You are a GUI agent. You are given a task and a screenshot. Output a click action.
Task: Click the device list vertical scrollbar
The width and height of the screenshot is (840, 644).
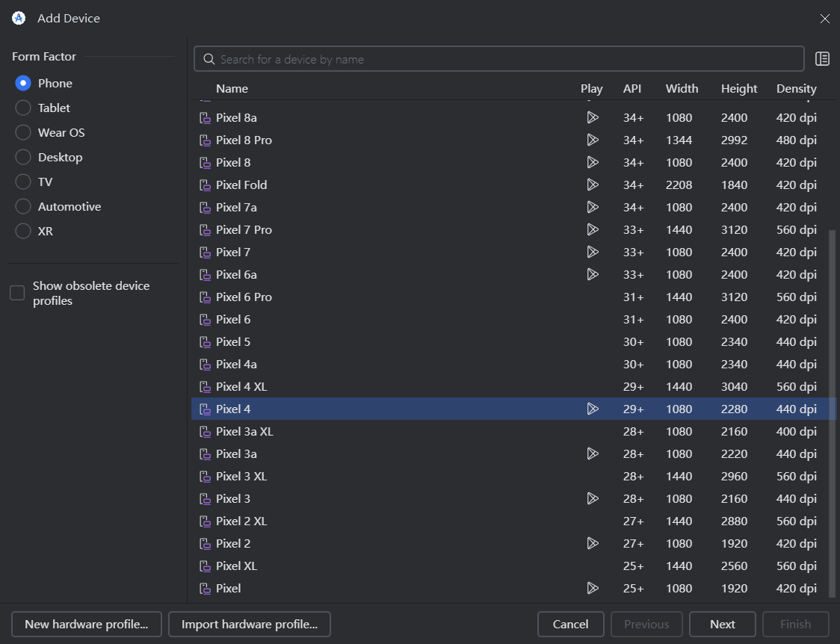pyautogui.click(x=833, y=411)
